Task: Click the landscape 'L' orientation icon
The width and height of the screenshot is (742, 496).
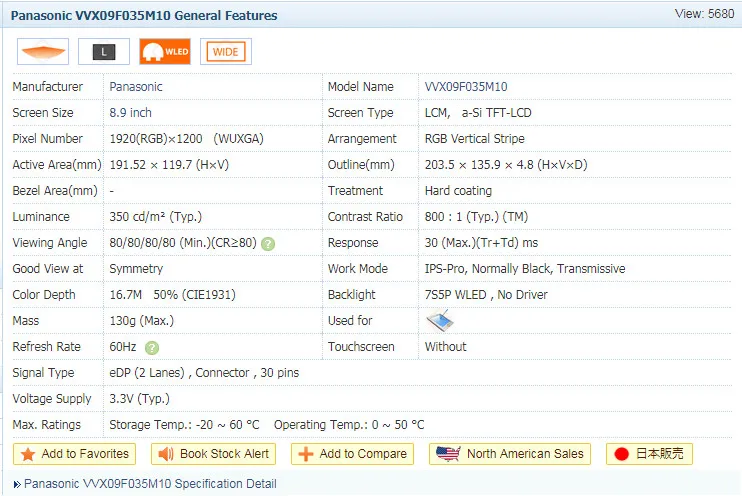Action: [104, 52]
